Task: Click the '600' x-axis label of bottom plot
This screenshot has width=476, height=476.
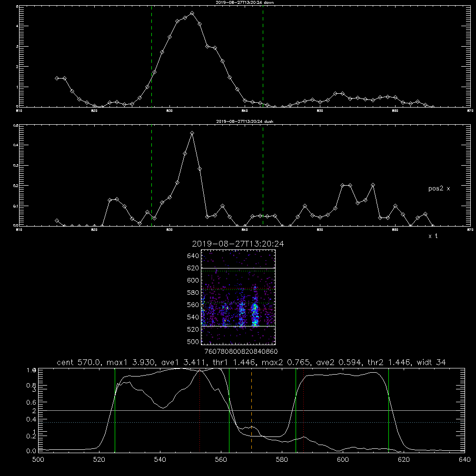Action: click(343, 460)
